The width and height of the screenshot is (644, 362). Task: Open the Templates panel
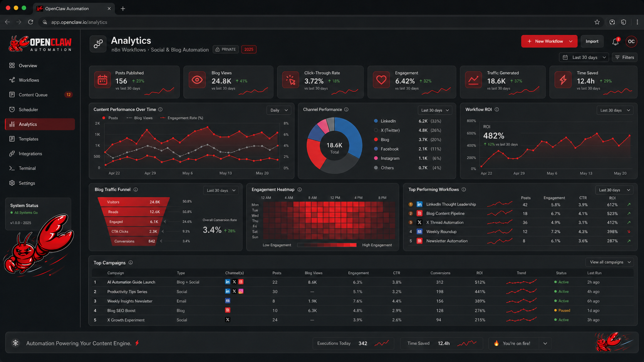click(28, 139)
